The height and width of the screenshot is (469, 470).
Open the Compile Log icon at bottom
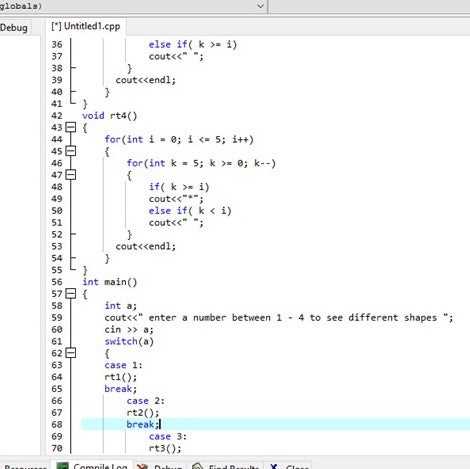[63, 466]
